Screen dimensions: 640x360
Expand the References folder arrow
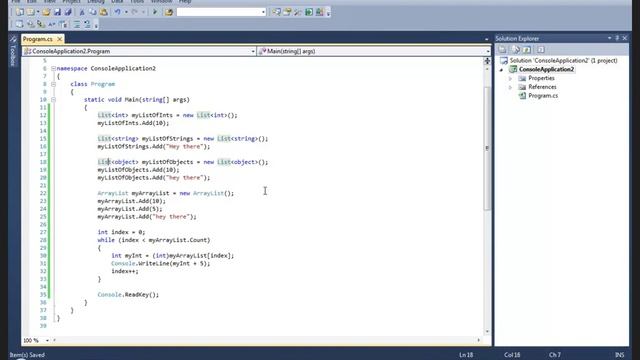point(510,87)
